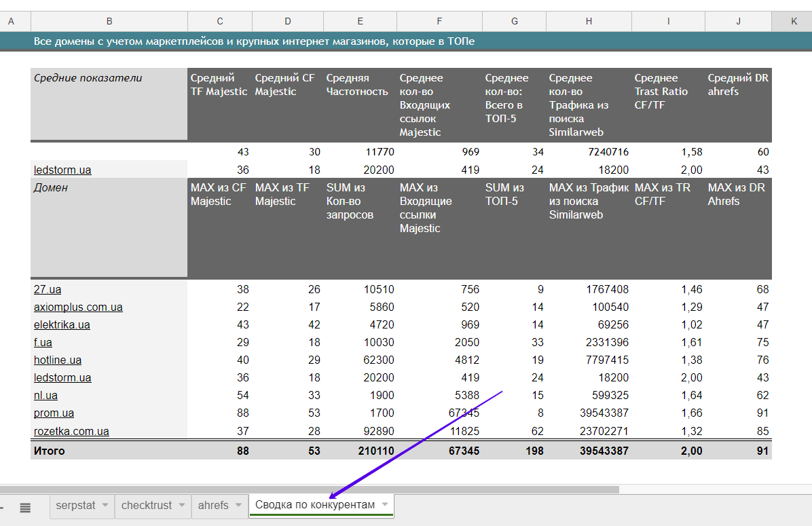Image resolution: width=812 pixels, height=526 pixels.
Task: Select column header B
Action: pyautogui.click(x=109, y=22)
